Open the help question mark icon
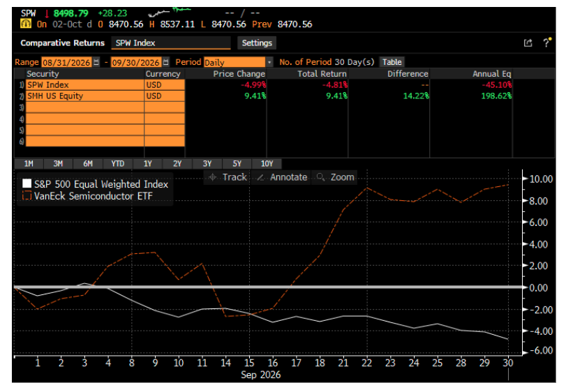The width and height of the screenshot is (566, 392). click(546, 43)
